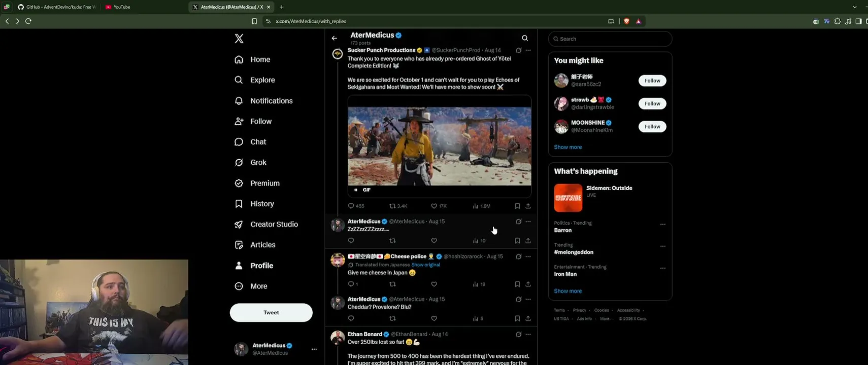Repost the Cheddar? Provalone? Blu? post
The image size is (868, 365).
[392, 318]
